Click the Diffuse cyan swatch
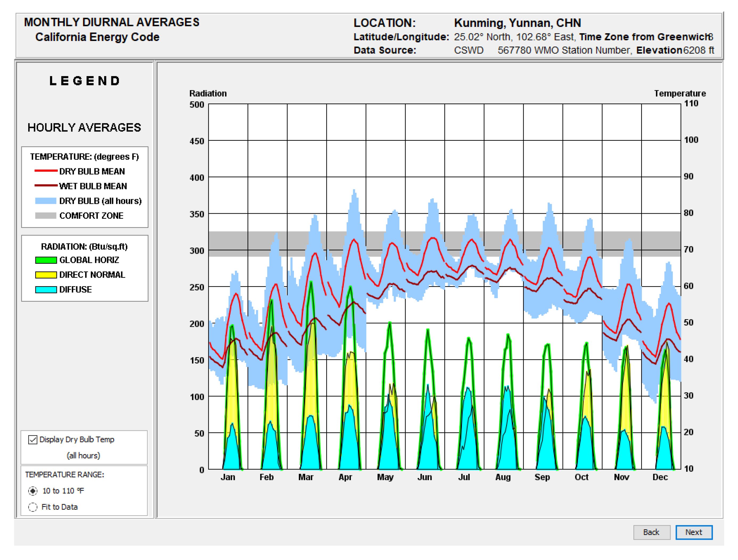 tap(46, 290)
